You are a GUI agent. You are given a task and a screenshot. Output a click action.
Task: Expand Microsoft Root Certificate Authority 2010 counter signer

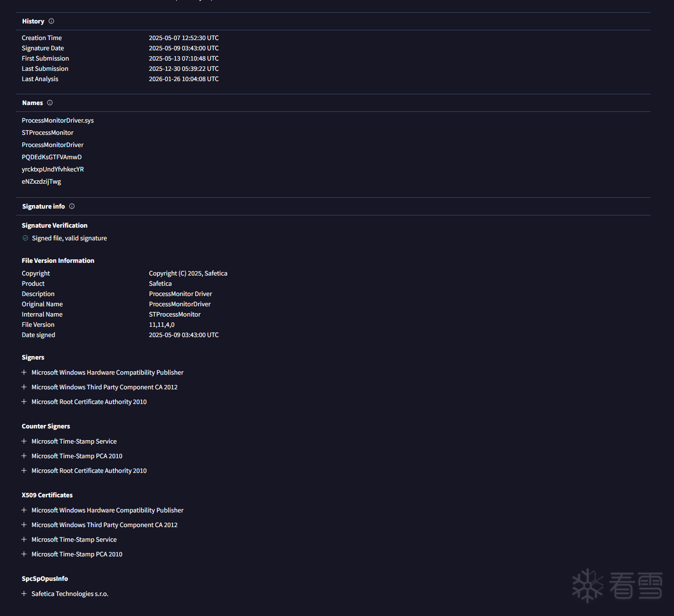[x=24, y=470]
